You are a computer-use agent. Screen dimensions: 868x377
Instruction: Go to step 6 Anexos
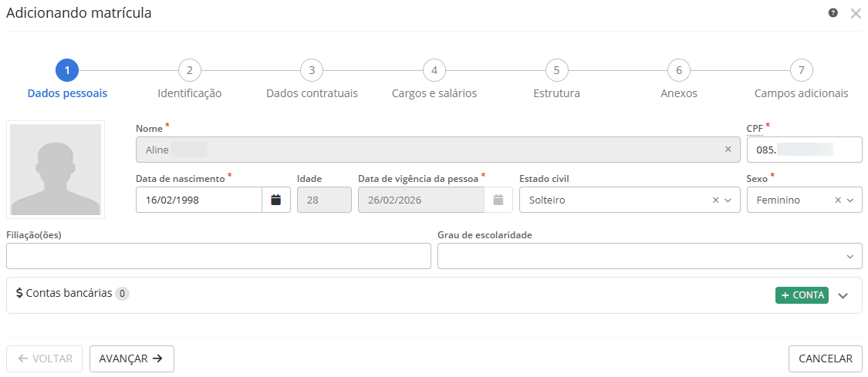(679, 71)
